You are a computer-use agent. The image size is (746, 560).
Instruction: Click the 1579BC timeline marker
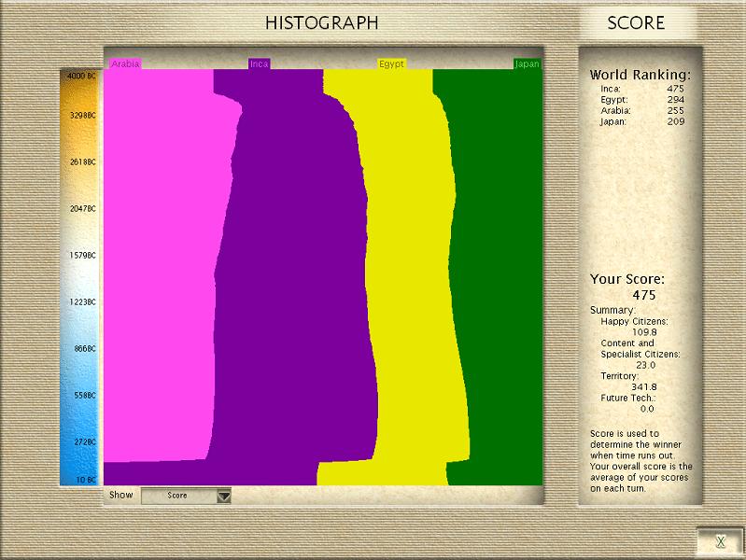pyautogui.click(x=81, y=255)
